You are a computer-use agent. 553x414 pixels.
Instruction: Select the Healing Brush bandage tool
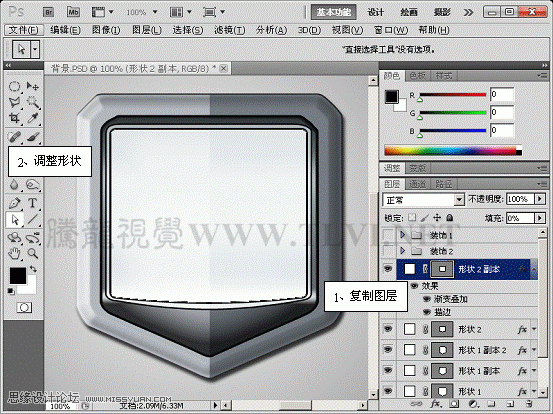click(x=14, y=137)
